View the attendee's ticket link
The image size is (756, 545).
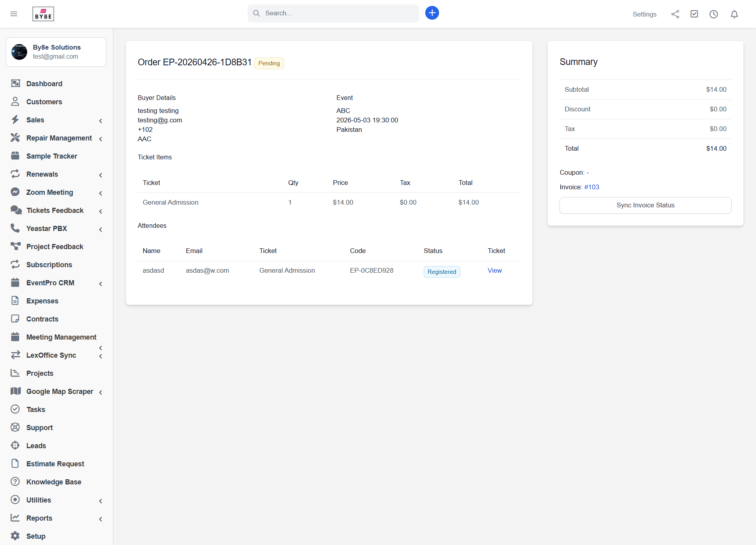coord(495,270)
